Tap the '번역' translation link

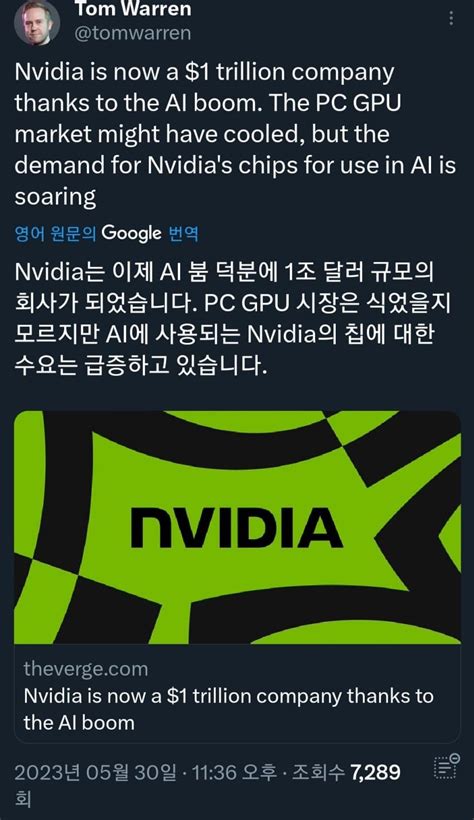[183, 233]
